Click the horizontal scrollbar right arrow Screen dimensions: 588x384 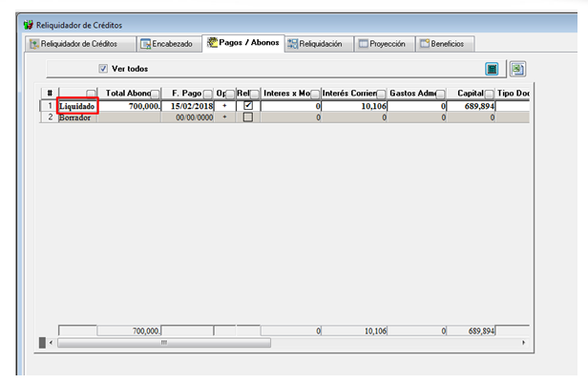click(x=523, y=342)
